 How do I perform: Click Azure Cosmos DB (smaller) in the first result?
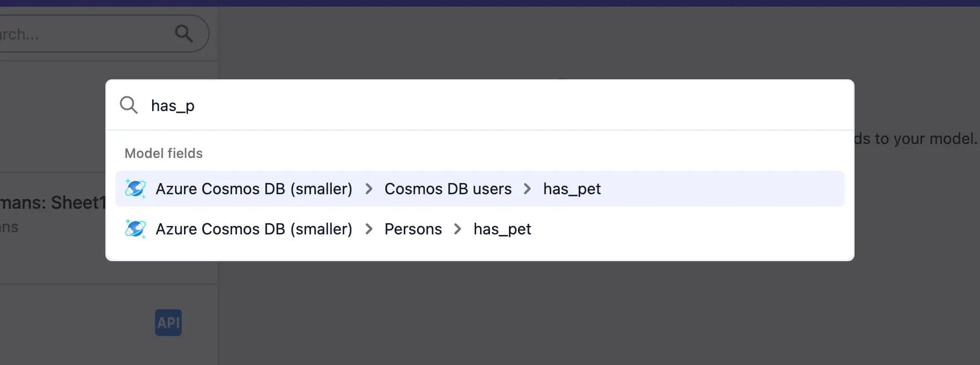(254, 189)
